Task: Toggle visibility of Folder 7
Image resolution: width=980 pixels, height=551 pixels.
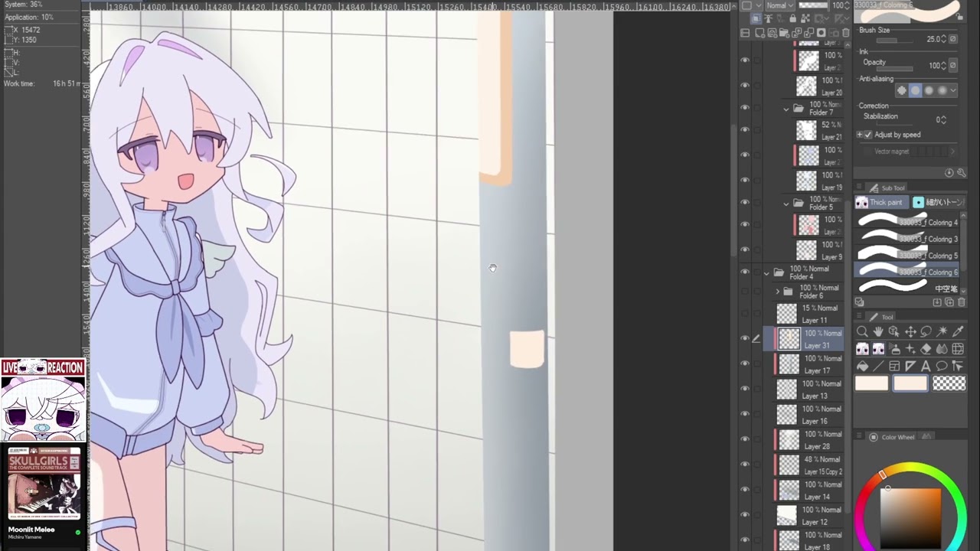Action: [745, 108]
